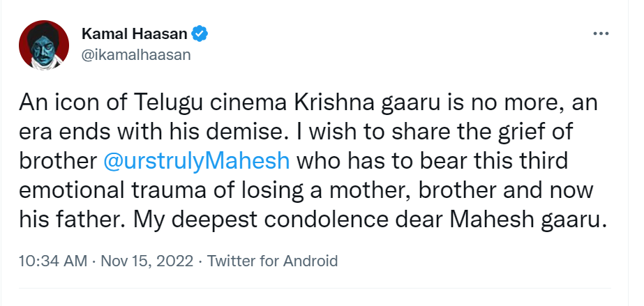Open the Twitter for Android source link
644x306 pixels.
coord(273,261)
